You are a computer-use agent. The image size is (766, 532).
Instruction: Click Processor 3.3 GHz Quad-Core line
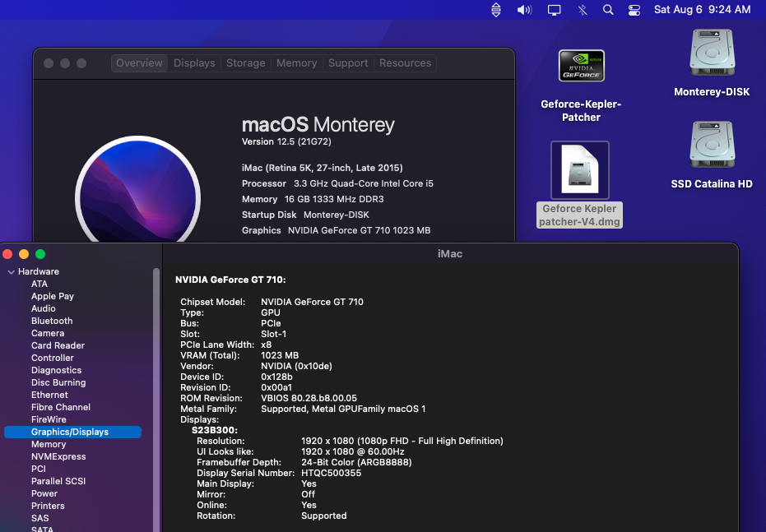[x=337, y=183]
